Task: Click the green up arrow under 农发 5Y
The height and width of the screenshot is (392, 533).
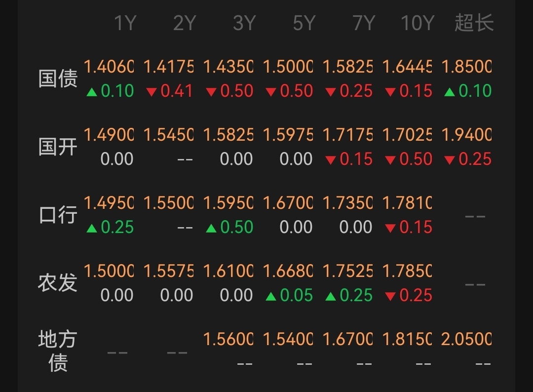Action: (x=270, y=296)
